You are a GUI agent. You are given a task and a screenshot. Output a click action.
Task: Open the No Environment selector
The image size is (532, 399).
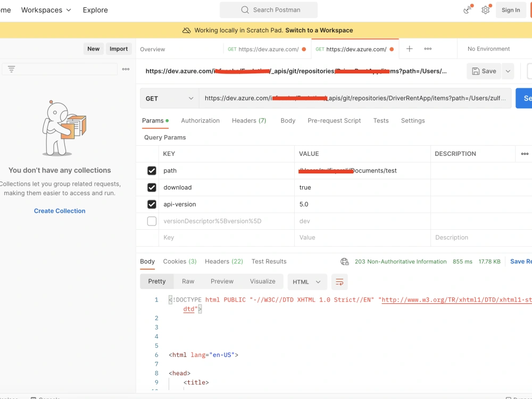click(488, 49)
